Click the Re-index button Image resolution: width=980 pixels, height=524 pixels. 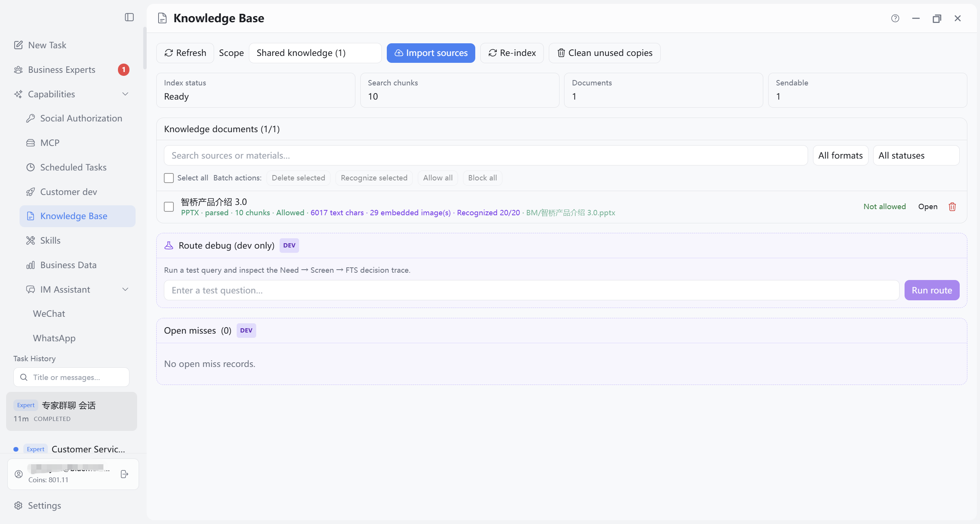point(512,53)
